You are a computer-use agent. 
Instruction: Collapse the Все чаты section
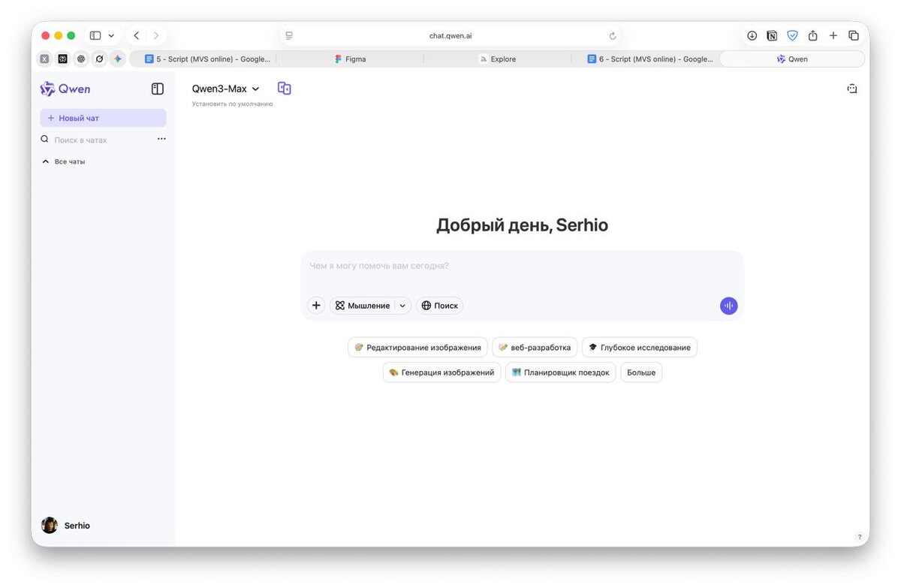point(64,161)
